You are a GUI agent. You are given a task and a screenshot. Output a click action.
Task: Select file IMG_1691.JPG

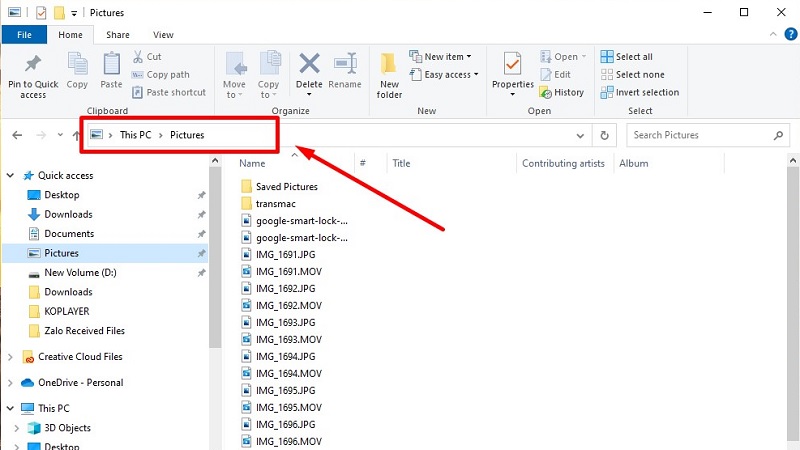pyautogui.click(x=285, y=255)
